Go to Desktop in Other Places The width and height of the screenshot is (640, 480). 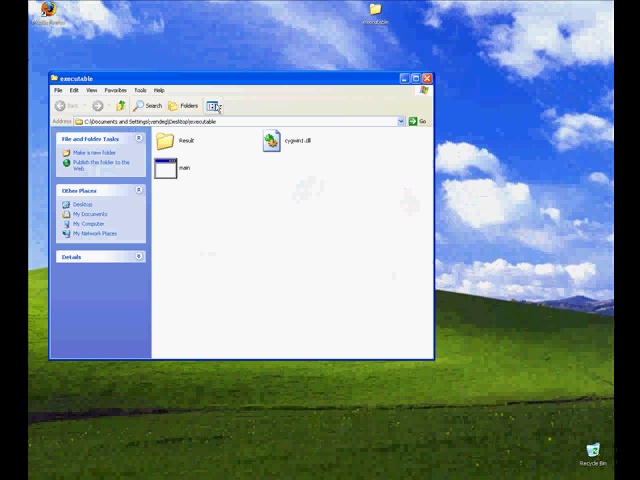[x=82, y=204]
